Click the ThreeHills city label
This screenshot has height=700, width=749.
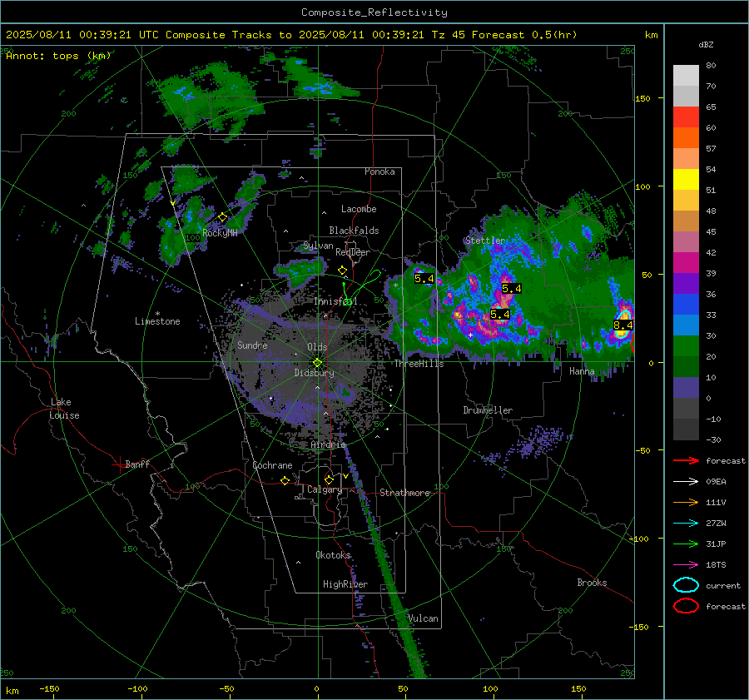click(x=419, y=364)
